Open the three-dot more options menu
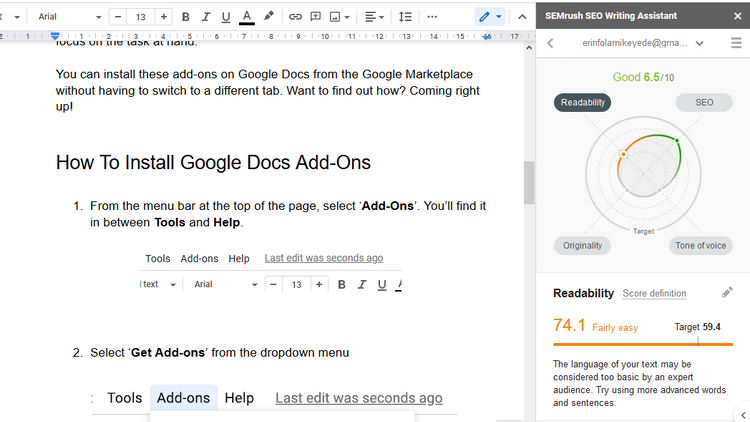This screenshot has height=422, width=750. point(432,17)
